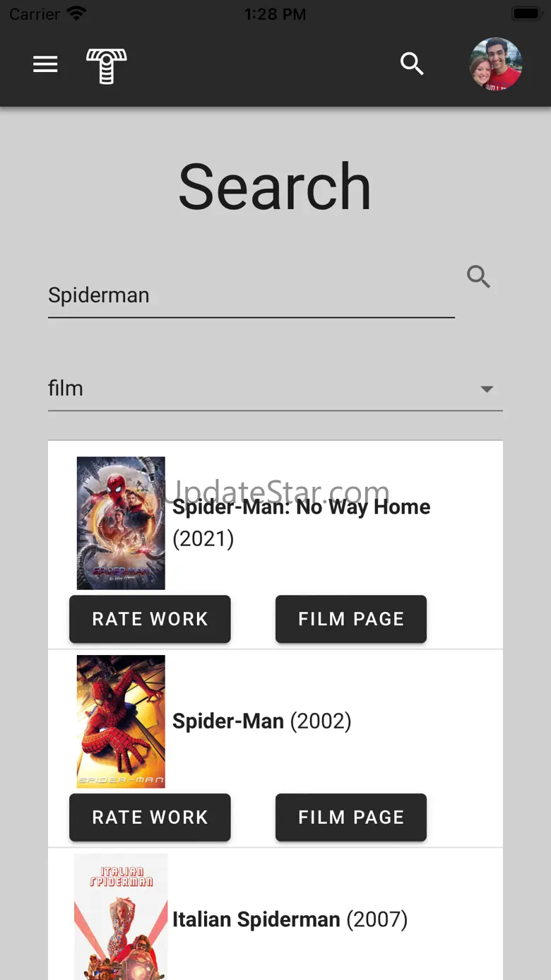The image size is (551, 980).
Task: Open Spider-Man: No Way Home title
Action: [x=302, y=507]
